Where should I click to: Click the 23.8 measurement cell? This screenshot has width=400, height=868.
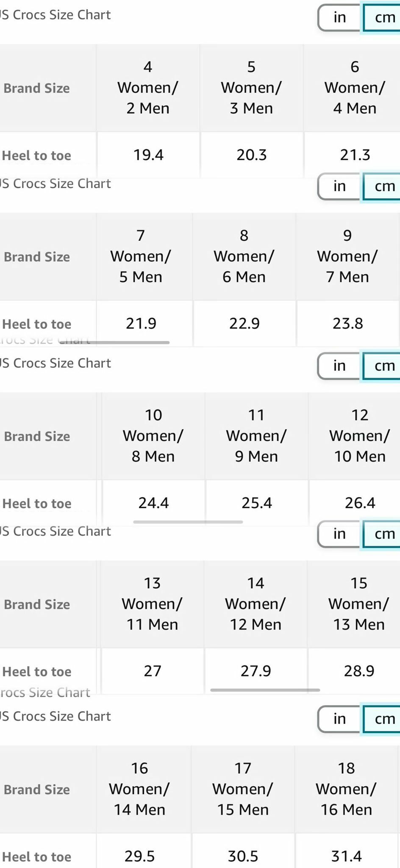tap(347, 323)
